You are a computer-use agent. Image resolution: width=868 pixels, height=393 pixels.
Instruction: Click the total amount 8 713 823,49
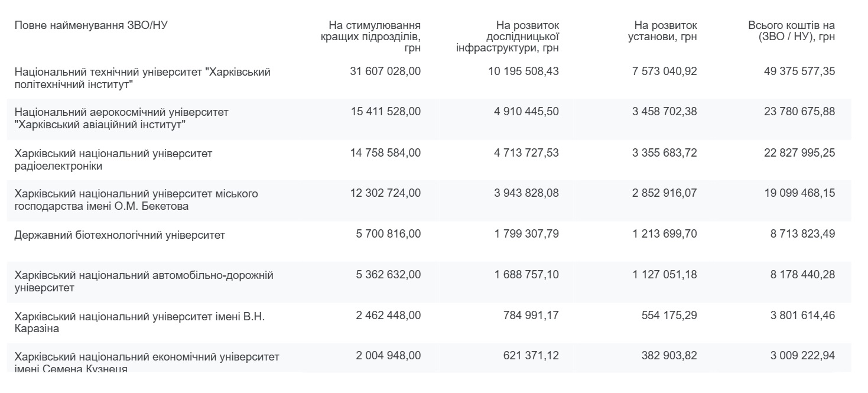[x=802, y=234]
